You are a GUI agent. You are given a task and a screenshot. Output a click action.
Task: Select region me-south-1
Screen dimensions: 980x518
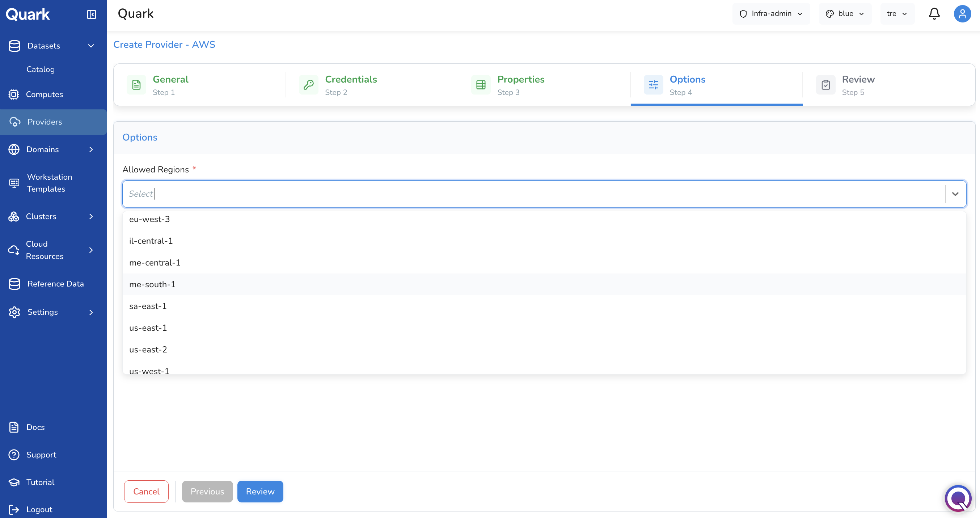click(x=544, y=284)
